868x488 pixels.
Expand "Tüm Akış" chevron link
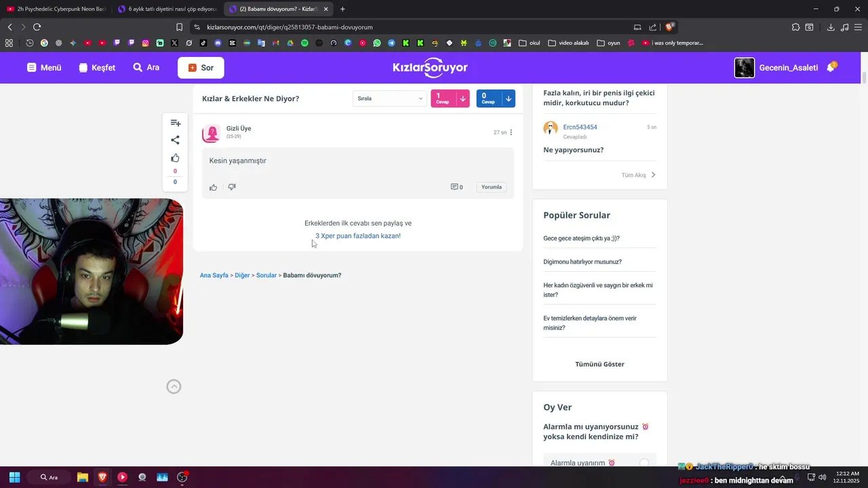[x=639, y=175]
